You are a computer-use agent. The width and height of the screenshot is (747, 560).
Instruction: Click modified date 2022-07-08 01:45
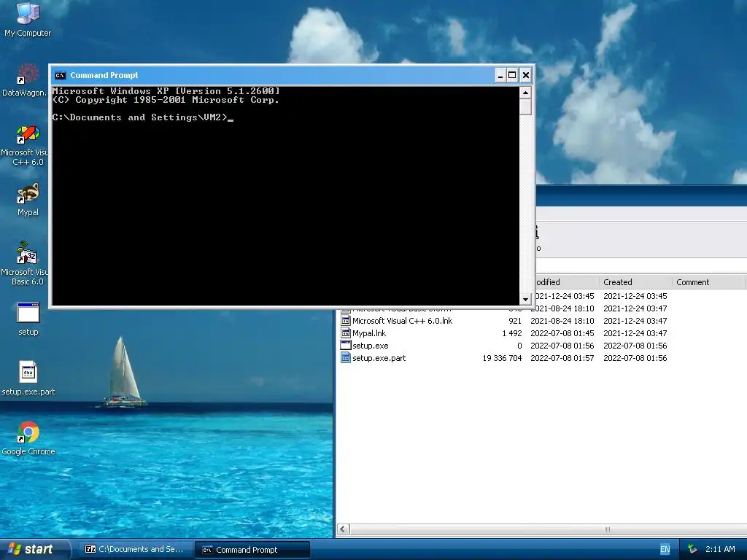(x=562, y=333)
